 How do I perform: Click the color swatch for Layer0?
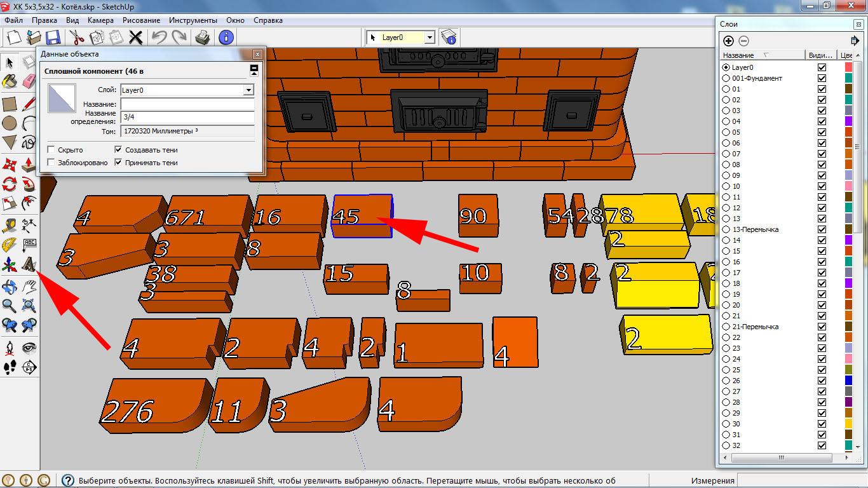tap(848, 67)
